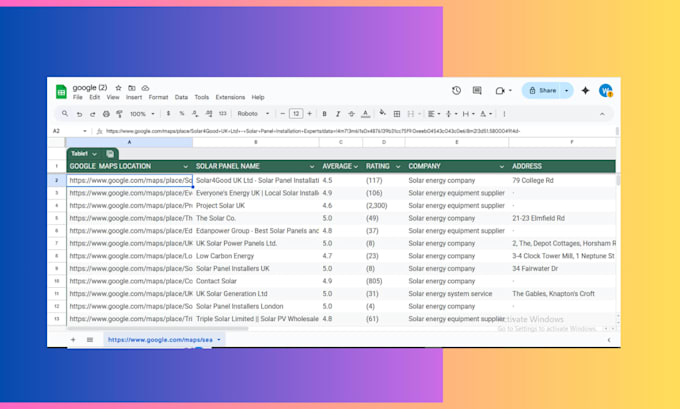Search the menus with magnifier icon
The width and height of the screenshot is (680, 409).
click(x=65, y=114)
